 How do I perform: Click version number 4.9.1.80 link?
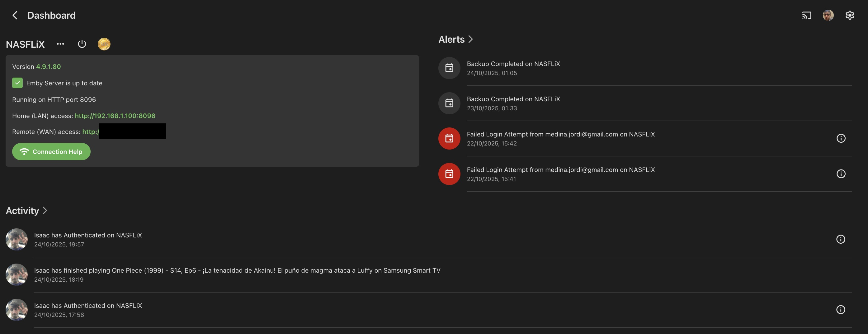coord(48,66)
